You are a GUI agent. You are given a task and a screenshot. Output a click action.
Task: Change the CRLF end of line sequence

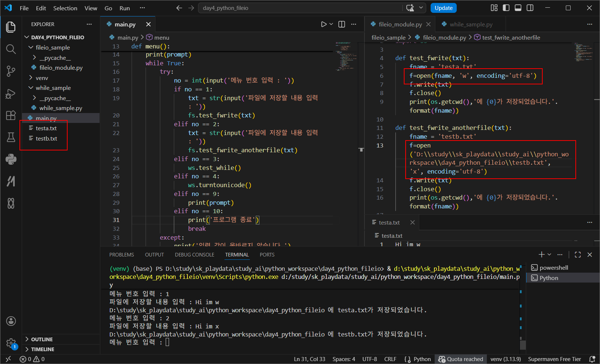[x=390, y=359]
